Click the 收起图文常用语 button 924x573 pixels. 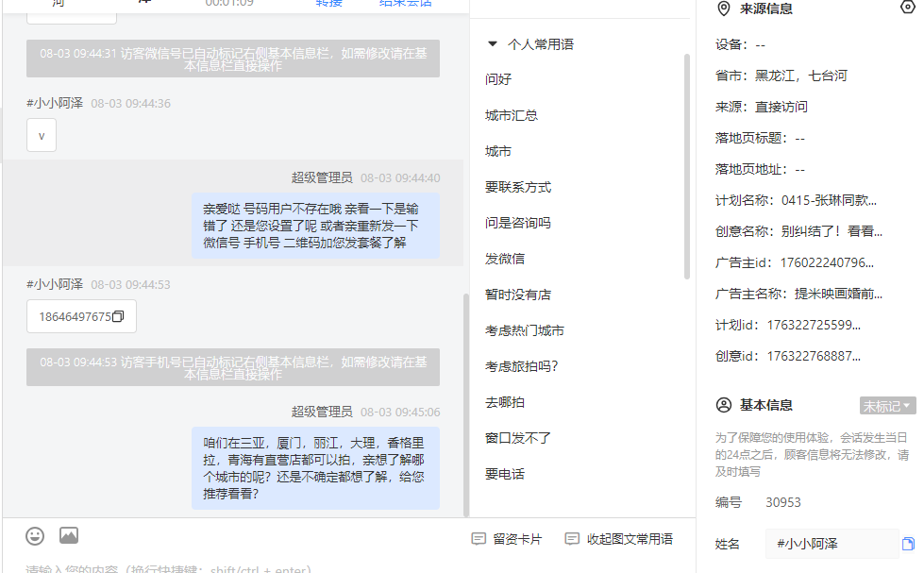coord(619,539)
